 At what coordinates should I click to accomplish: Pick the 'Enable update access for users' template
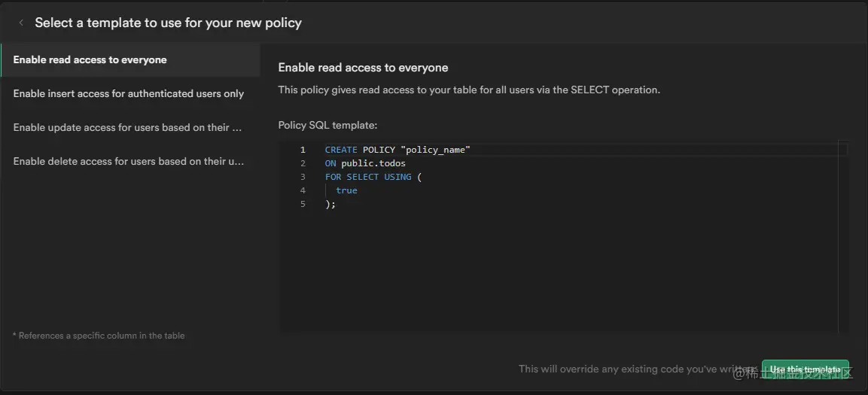(127, 128)
